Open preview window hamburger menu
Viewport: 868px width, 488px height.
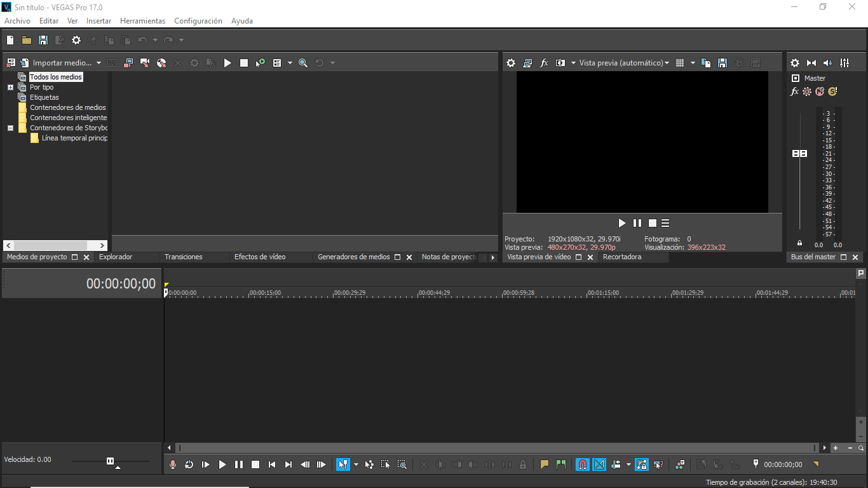pos(665,223)
